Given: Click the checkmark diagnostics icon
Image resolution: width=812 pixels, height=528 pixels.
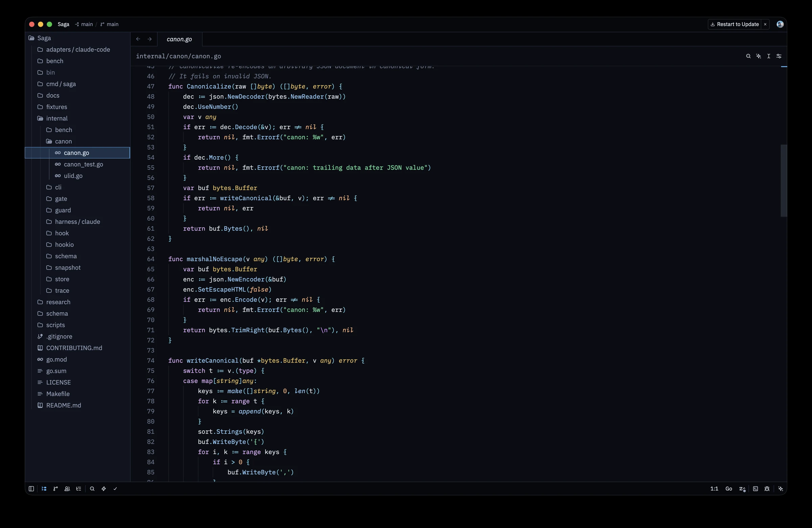Looking at the screenshot, I should (115, 489).
